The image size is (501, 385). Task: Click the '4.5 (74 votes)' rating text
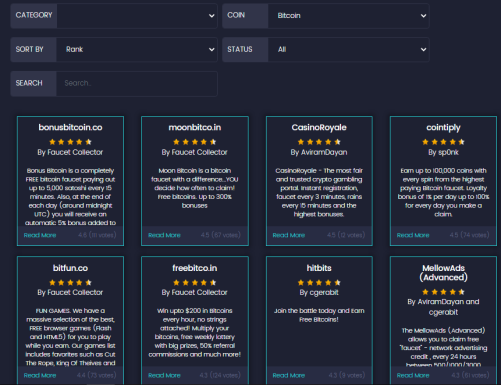pyautogui.click(x=469, y=235)
